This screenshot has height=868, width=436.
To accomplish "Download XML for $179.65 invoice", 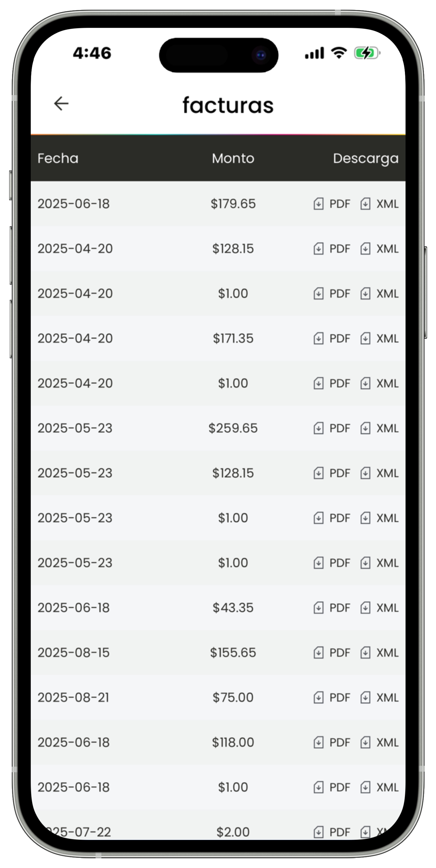I will click(x=379, y=204).
